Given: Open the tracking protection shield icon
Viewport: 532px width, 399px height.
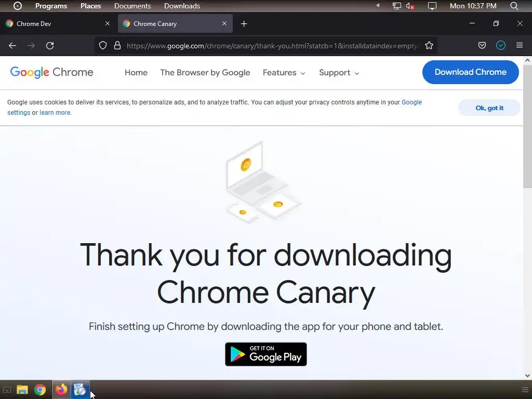Looking at the screenshot, I should pos(103,46).
